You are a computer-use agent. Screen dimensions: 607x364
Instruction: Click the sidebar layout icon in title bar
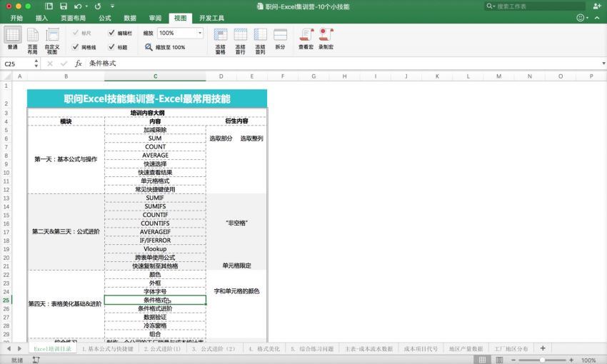[x=49, y=6]
